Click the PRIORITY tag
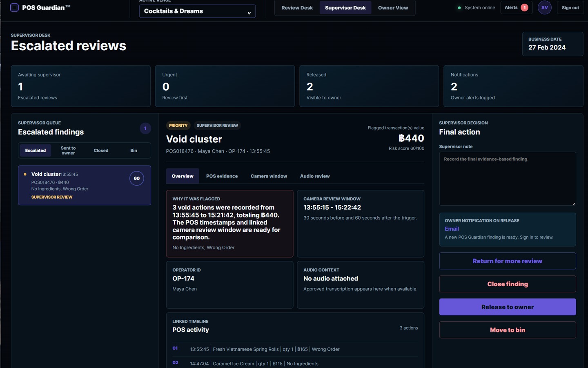Viewport: 588px width, 368px height. tap(178, 126)
